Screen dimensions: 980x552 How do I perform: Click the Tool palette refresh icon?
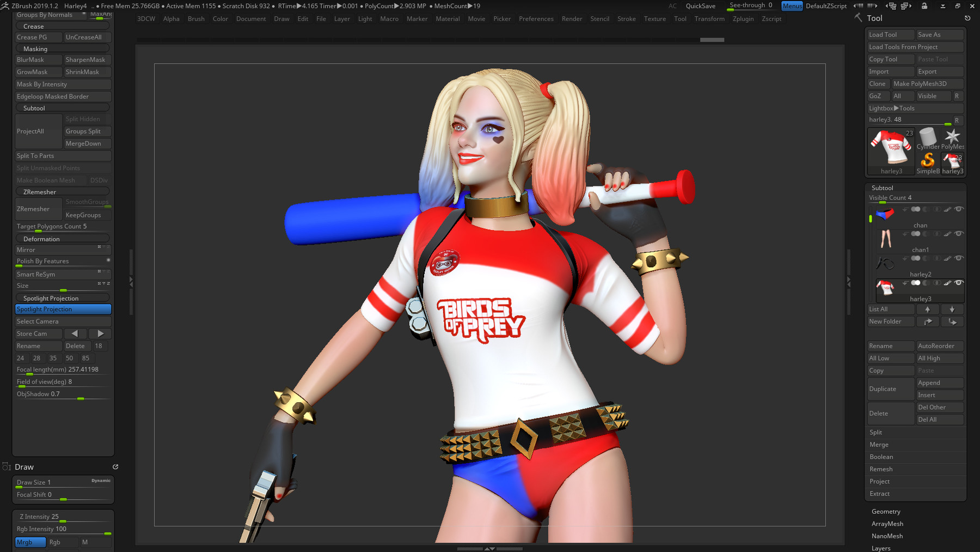click(967, 18)
